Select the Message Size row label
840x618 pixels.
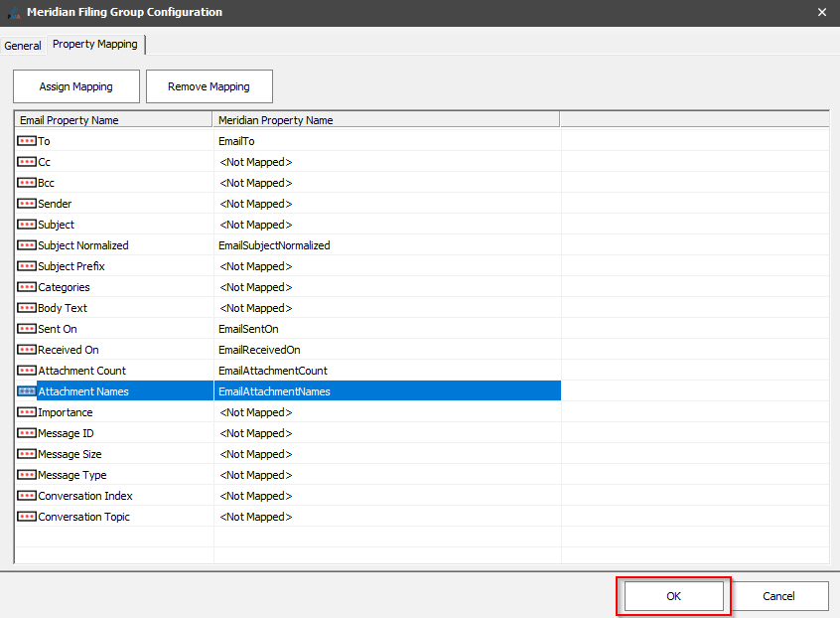point(70,454)
